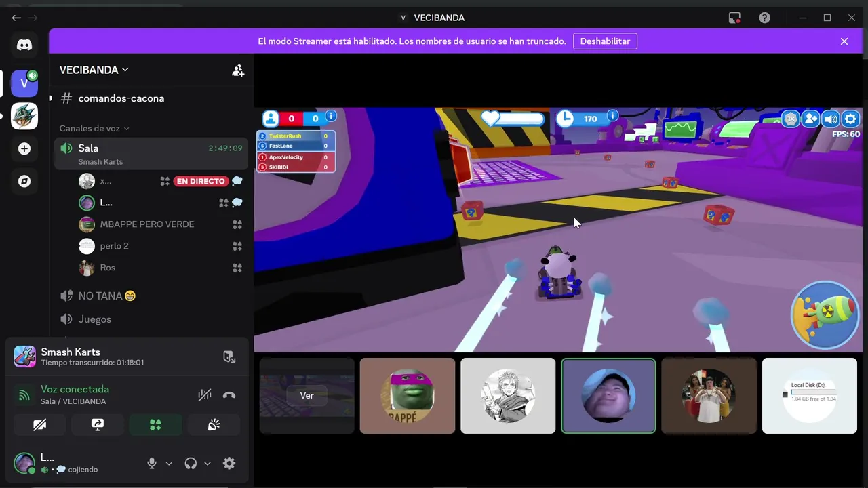Open the soundboard button

(214, 425)
